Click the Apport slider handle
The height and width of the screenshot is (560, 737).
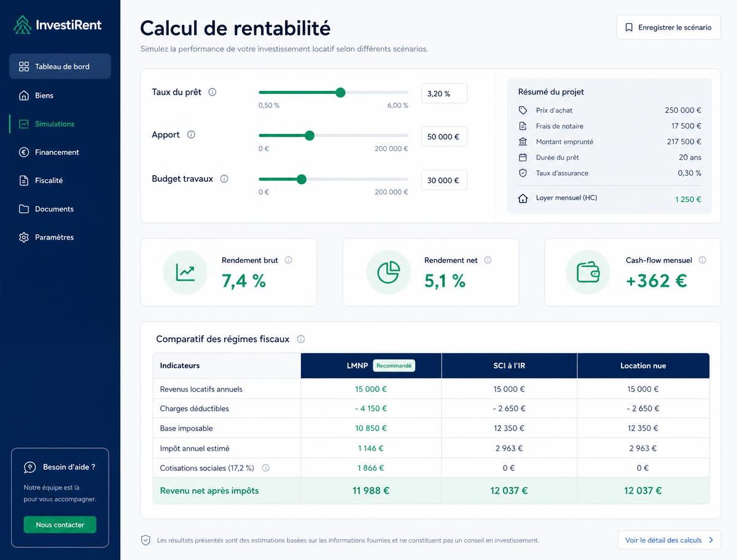coord(310,135)
